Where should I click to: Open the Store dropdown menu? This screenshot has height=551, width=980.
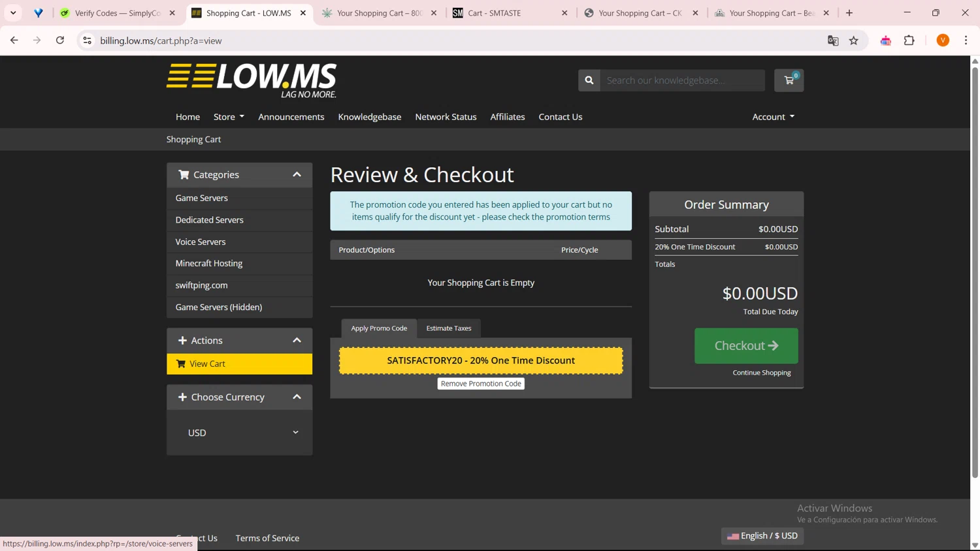(229, 117)
